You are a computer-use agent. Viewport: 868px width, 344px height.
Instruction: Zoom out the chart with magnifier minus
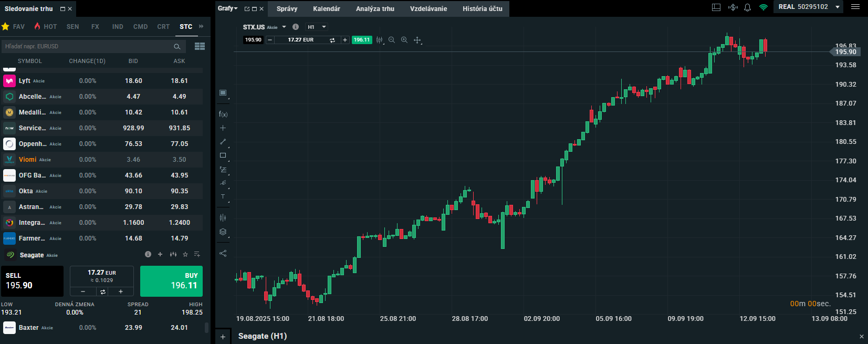pyautogui.click(x=392, y=40)
